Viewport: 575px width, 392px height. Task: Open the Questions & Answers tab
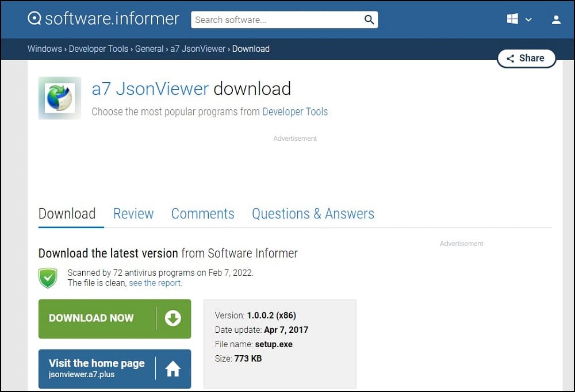click(313, 213)
